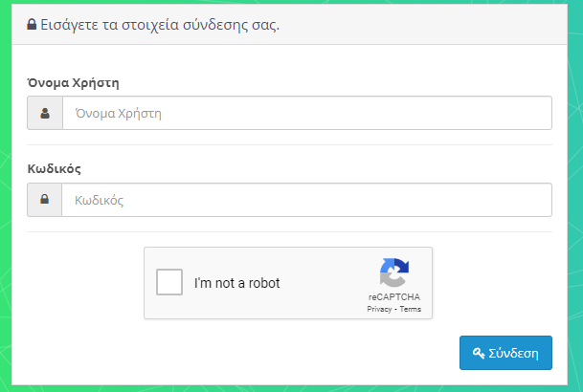This screenshot has width=583, height=392.
Task: Click the header text Εισάγετε τα στοιχεία σύνδεσης
Action: [160, 25]
